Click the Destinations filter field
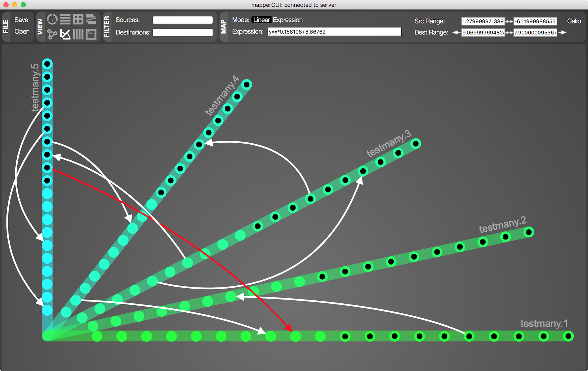The image size is (588, 371). coord(183,32)
